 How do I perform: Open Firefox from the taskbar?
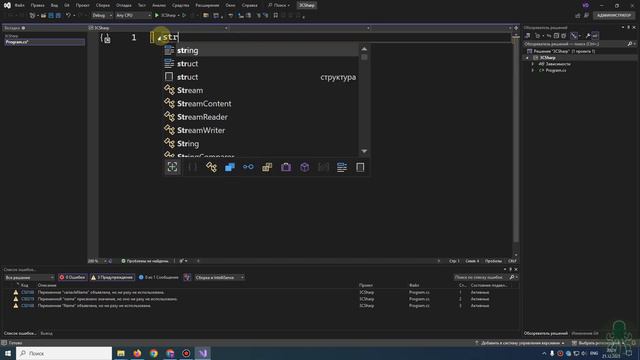point(137,353)
